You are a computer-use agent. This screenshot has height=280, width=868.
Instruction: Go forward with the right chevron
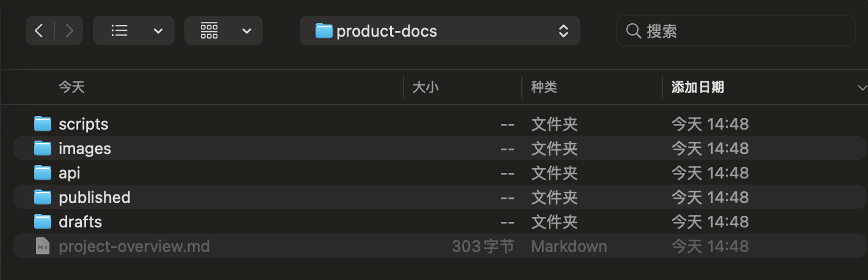tap(69, 31)
